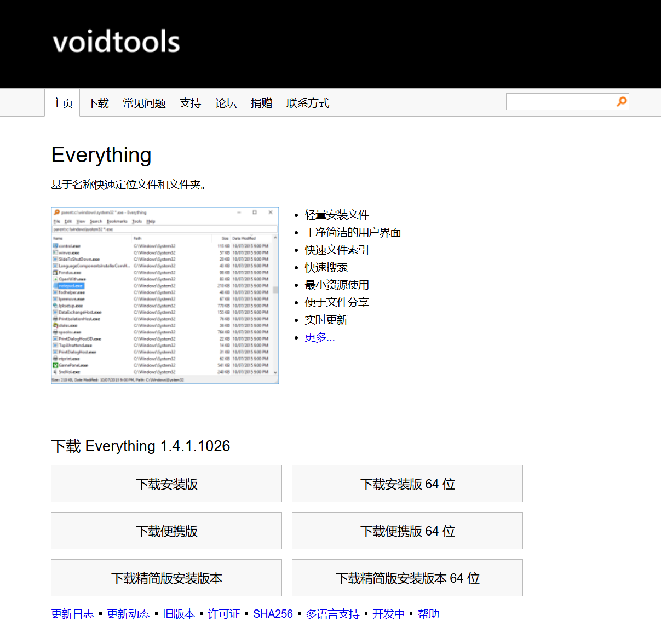Select 联系方式 in the navigation bar
The image size is (661, 644).
point(307,103)
